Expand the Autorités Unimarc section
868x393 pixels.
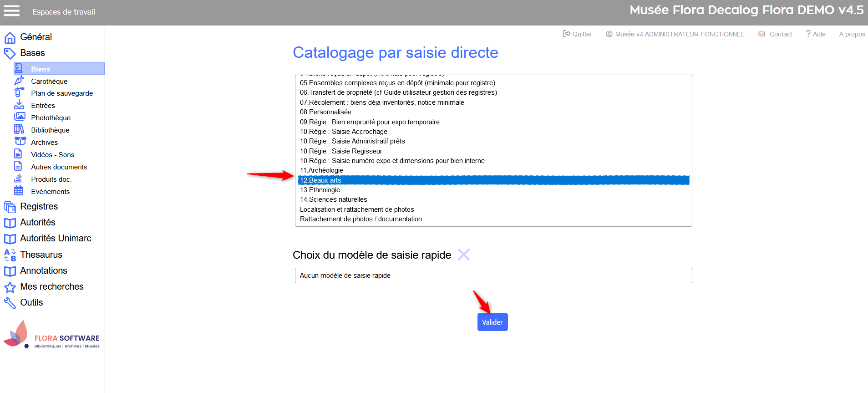(56, 238)
